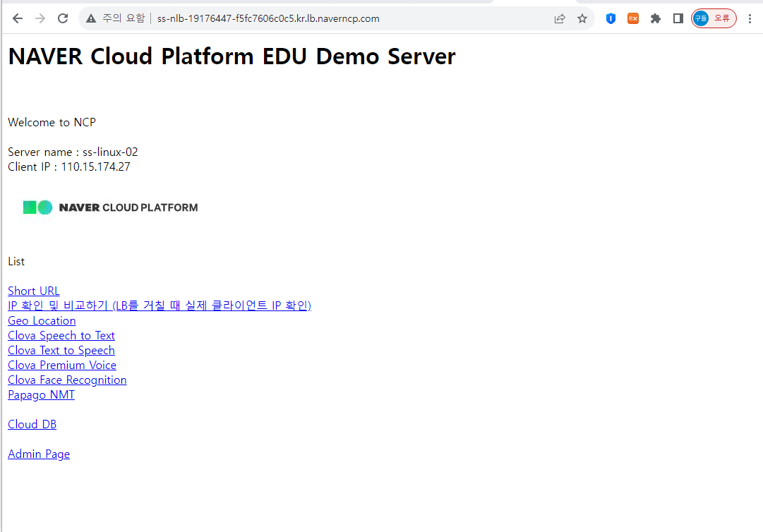The height and width of the screenshot is (532, 763).
Task: Open Clova Face Recognition link
Action: 67,380
